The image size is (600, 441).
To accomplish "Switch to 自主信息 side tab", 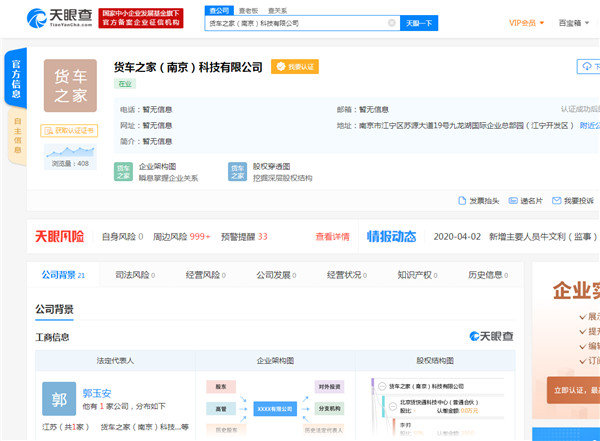I will tap(17, 136).
